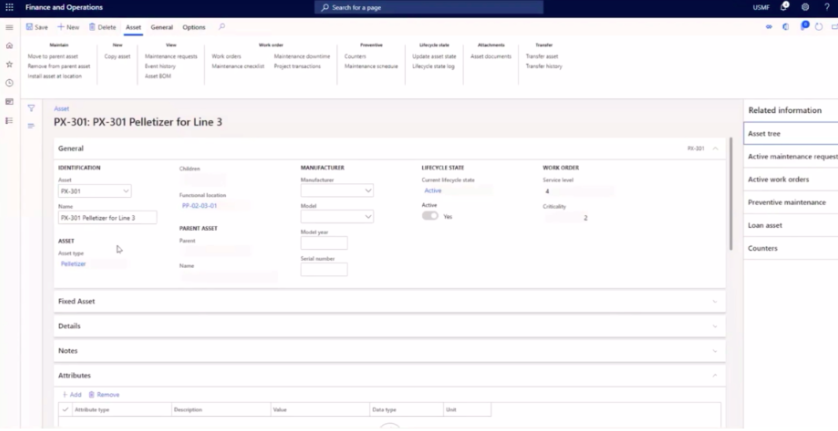This screenshot has width=838, height=431.
Task: Open Asset tree related information
Action: point(790,134)
